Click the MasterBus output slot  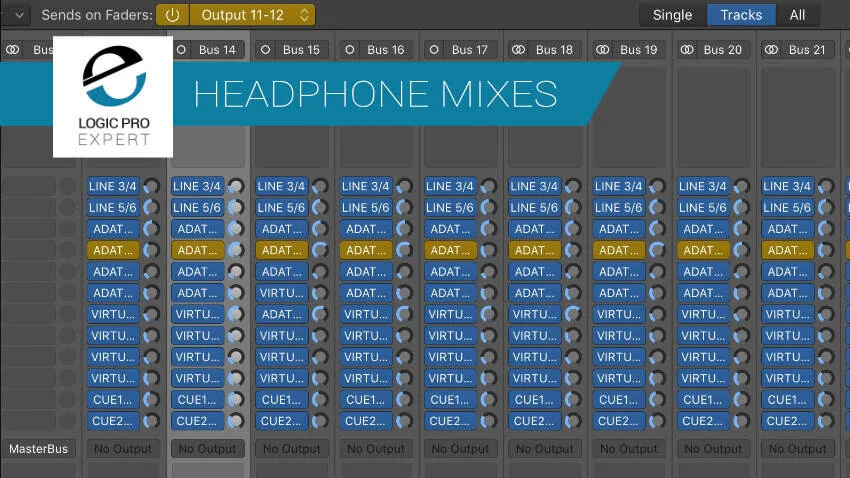pyautogui.click(x=38, y=449)
